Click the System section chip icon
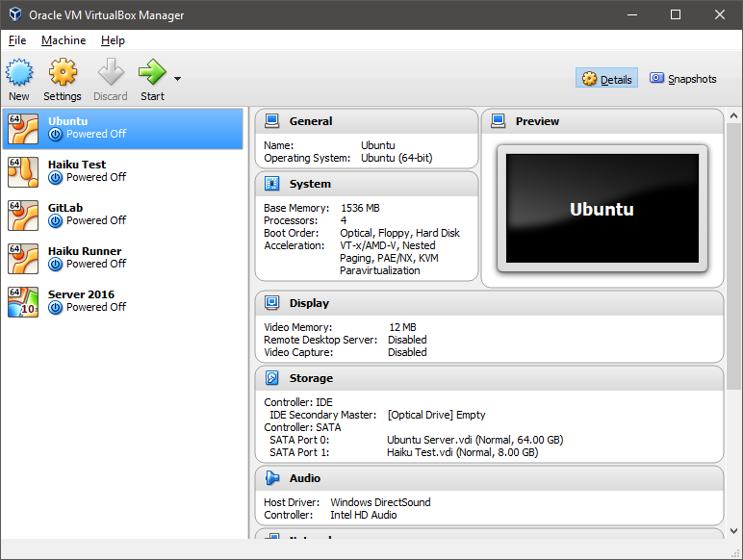Viewport: 743px width, 560px height. [272, 184]
